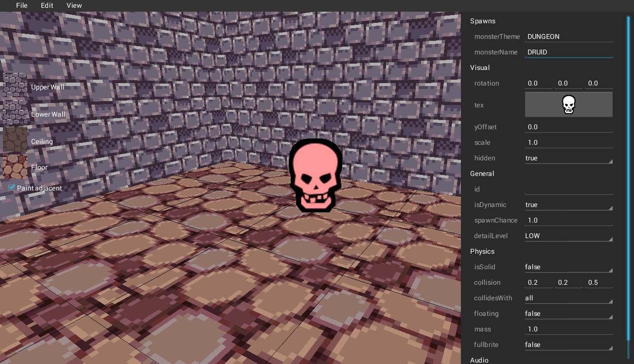
Task: Click the first rotation value field
Action: click(x=539, y=83)
